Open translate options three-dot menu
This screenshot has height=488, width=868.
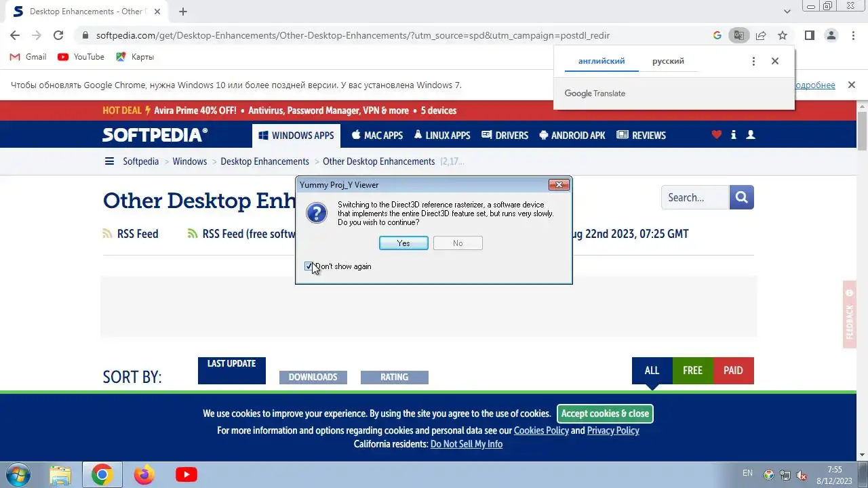coord(753,61)
